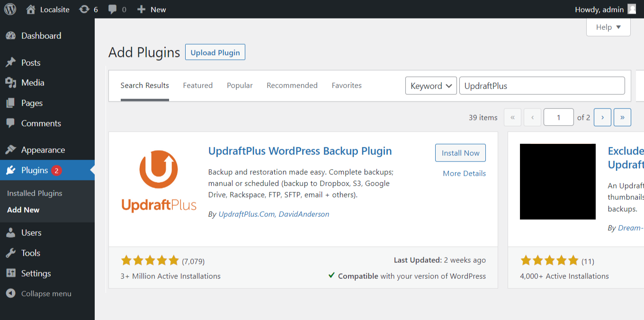Click the Add Plugins heading
The width and height of the screenshot is (644, 320).
click(x=144, y=53)
